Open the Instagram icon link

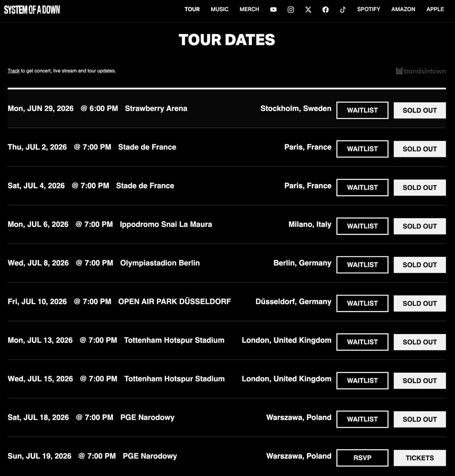291,10
